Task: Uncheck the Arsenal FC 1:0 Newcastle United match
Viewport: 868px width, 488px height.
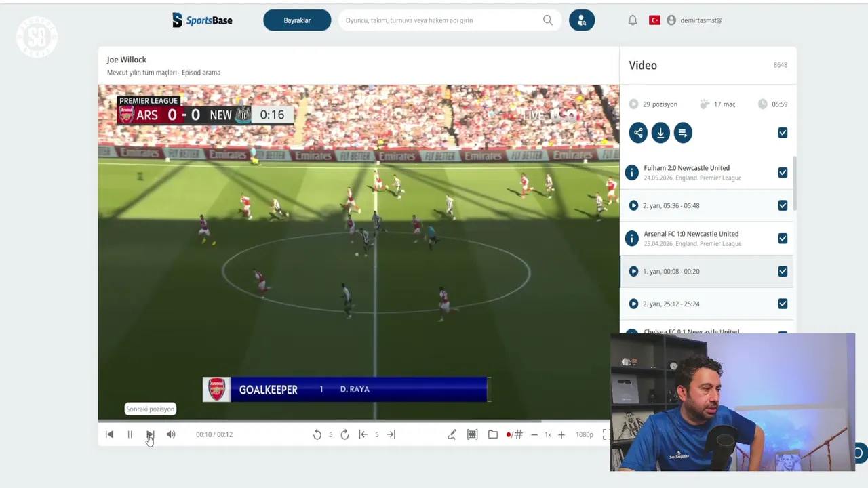Action: click(783, 239)
